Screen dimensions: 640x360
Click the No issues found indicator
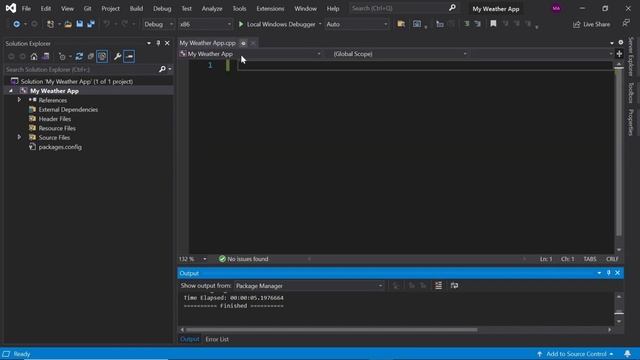click(x=244, y=259)
